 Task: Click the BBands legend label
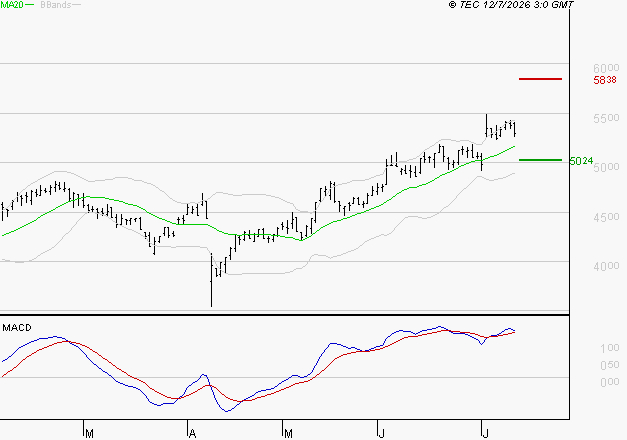click(56, 5)
